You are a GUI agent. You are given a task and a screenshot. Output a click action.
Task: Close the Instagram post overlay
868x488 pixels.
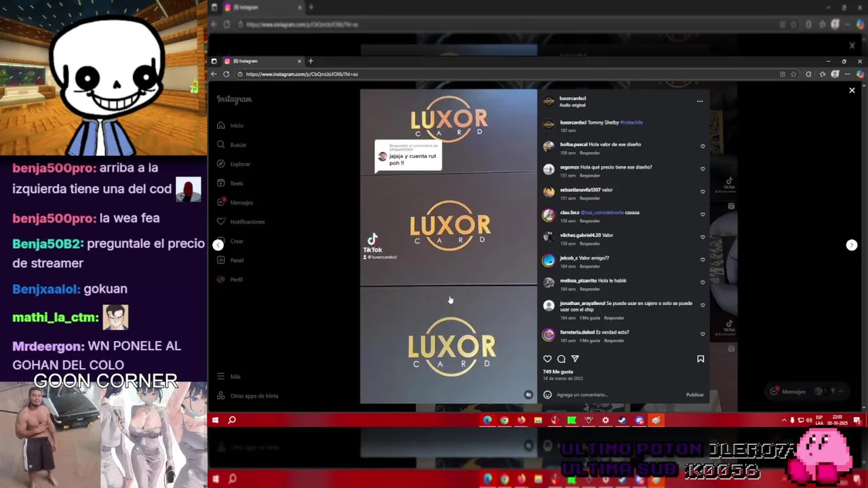(852, 90)
